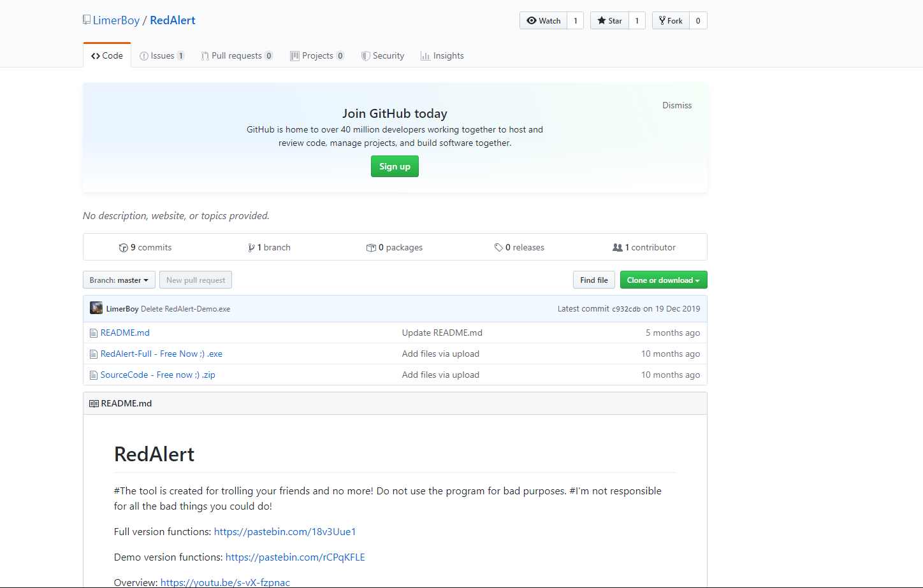Open the Branch: master dropdown
923x588 pixels.
[x=119, y=280]
